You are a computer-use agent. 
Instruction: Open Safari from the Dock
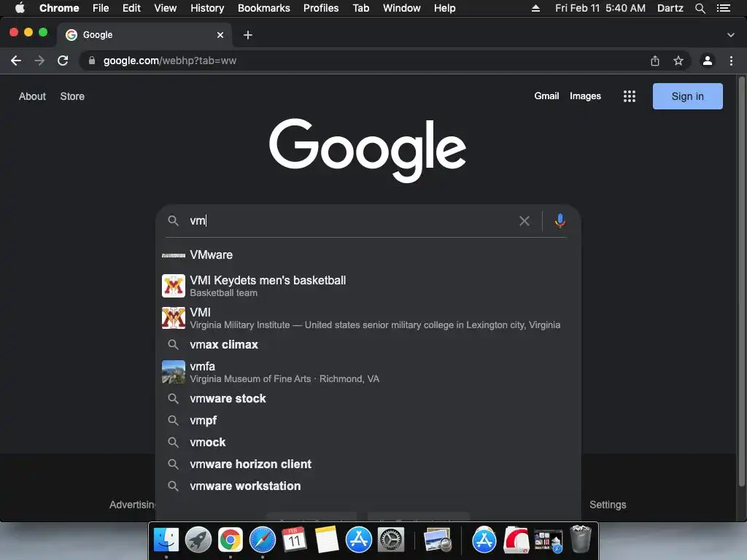263,540
